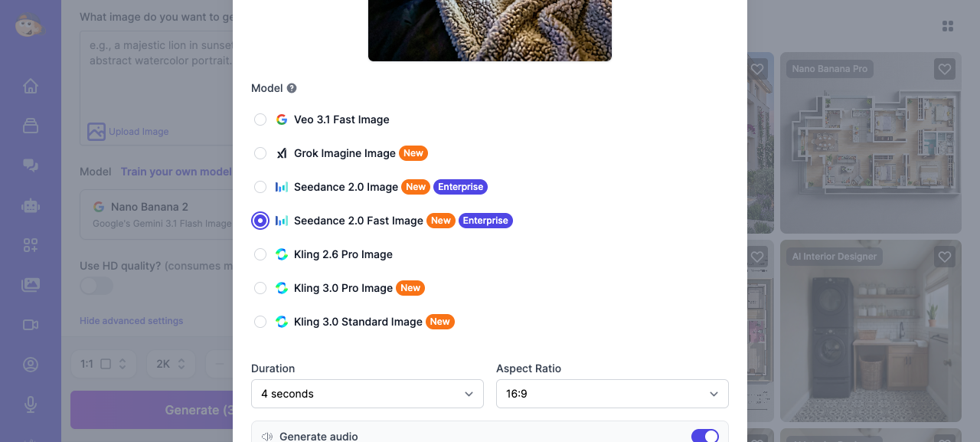Open the microphone tool in the sidebar
This screenshot has height=442, width=980.
[30, 404]
